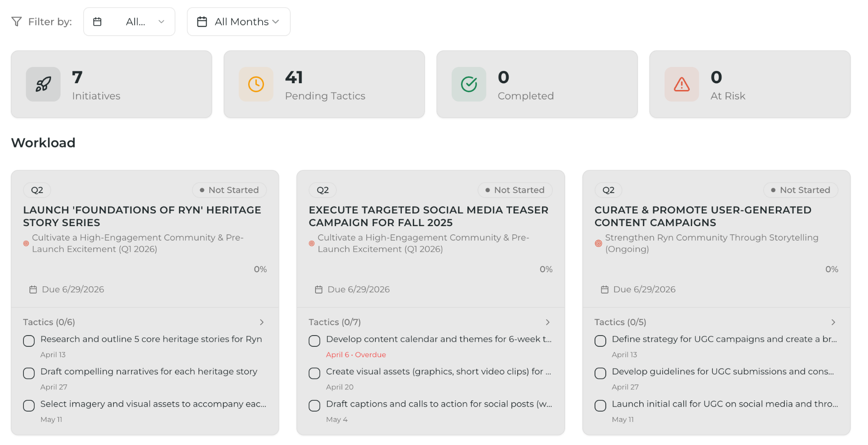The height and width of the screenshot is (445, 868).
Task: Click the rocket Initiatives icon
Action: point(43,84)
